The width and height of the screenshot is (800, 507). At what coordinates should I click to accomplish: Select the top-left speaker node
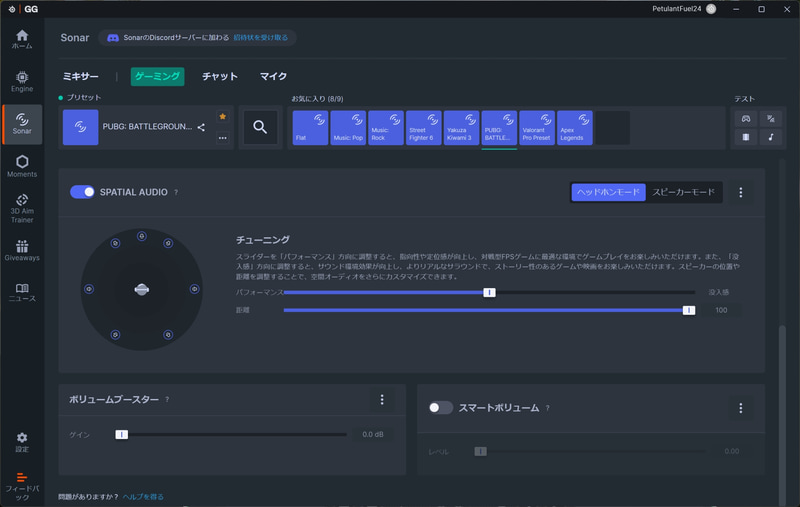(115, 243)
